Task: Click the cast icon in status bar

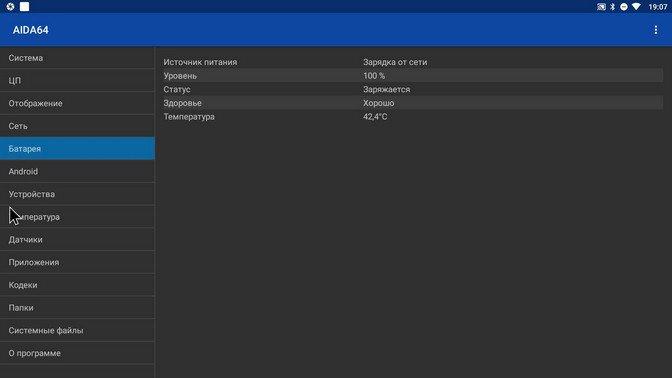Action: [601, 7]
